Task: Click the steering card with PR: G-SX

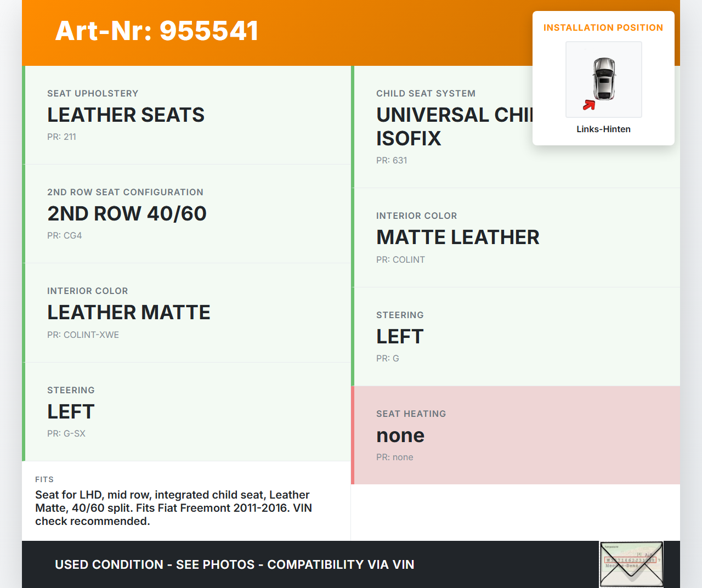Action: tap(186, 411)
